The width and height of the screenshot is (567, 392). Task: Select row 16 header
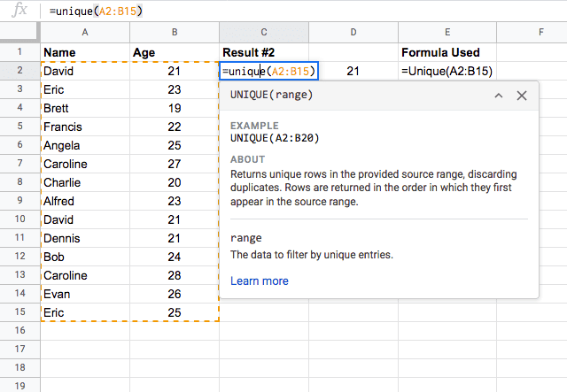coord(19,331)
